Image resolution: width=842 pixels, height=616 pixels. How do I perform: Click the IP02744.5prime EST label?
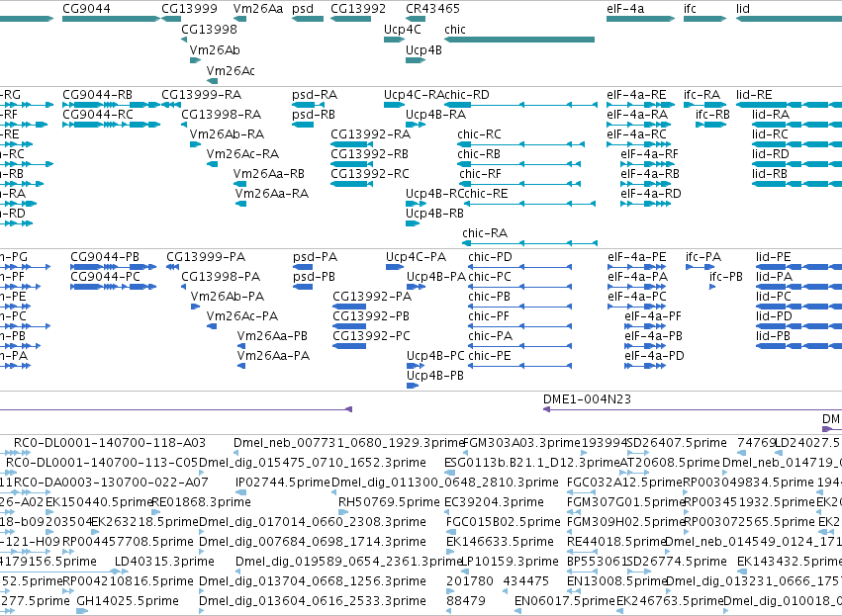click(282, 483)
